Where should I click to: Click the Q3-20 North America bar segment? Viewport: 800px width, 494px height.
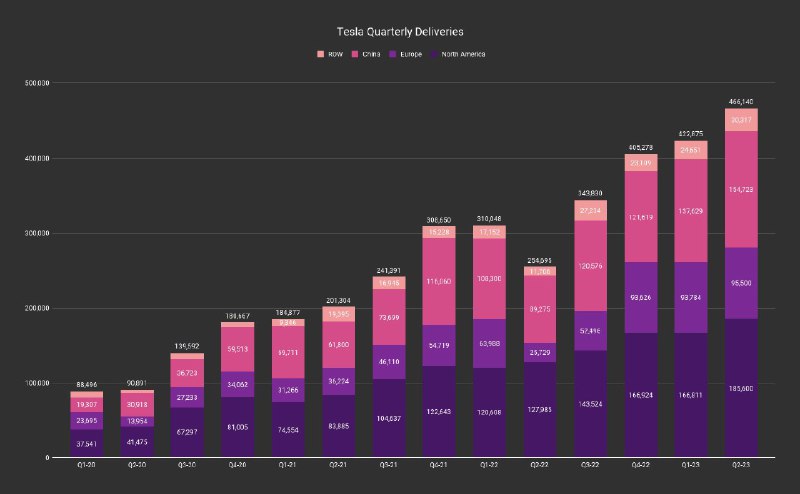tap(187, 432)
